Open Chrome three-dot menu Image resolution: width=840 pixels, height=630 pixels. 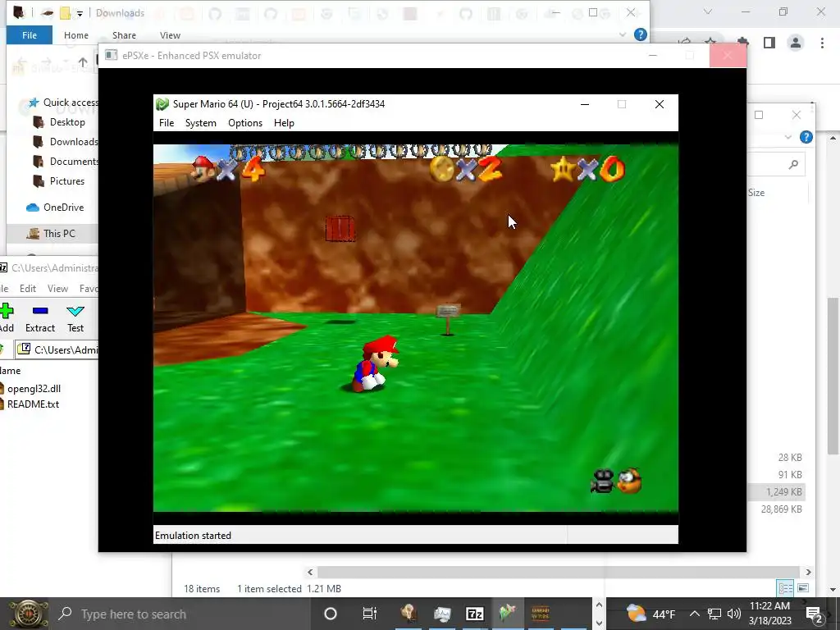point(822,43)
